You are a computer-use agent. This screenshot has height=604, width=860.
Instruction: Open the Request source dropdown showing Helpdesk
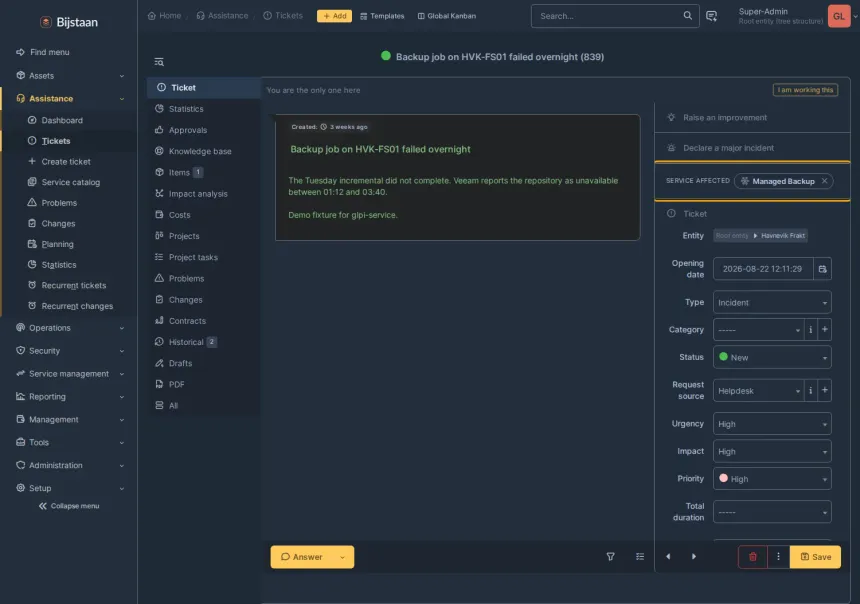click(759, 391)
